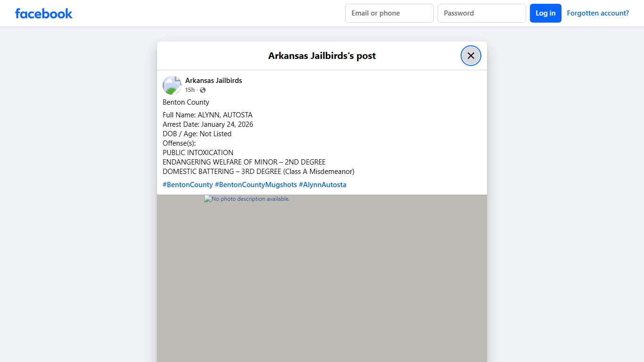The width and height of the screenshot is (644, 362).
Task: Open the post's gray photo area
Action: coord(322,283)
